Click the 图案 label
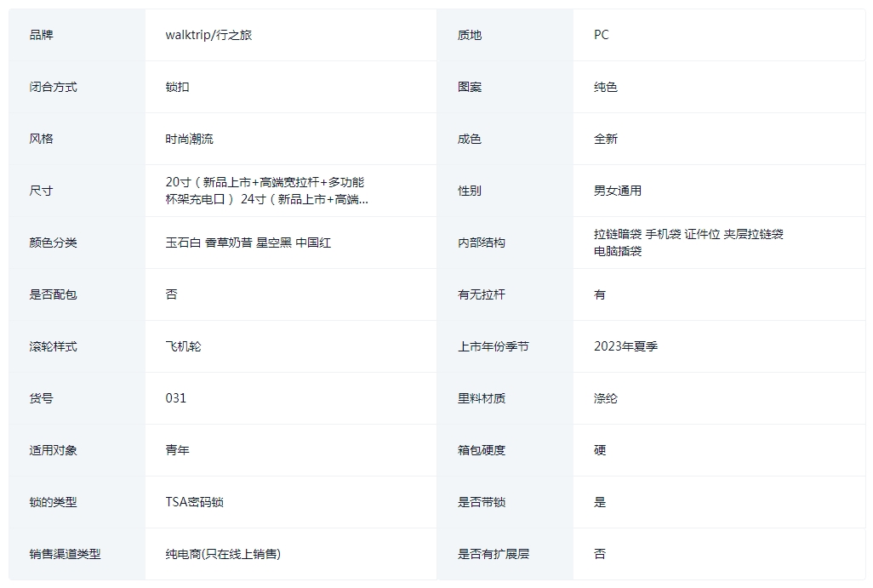The width and height of the screenshot is (873, 588). point(470,87)
